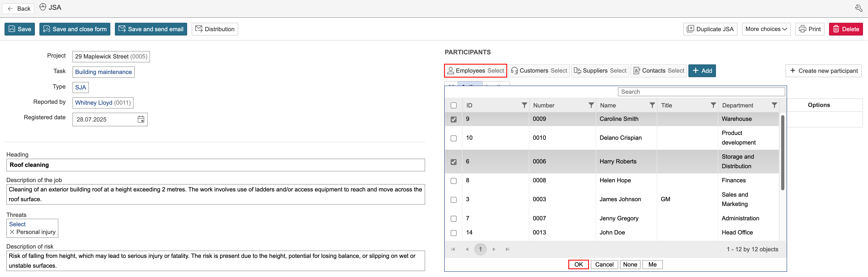Image resolution: width=868 pixels, height=277 pixels.
Task: Click page 1 in pagination
Action: tap(480, 249)
